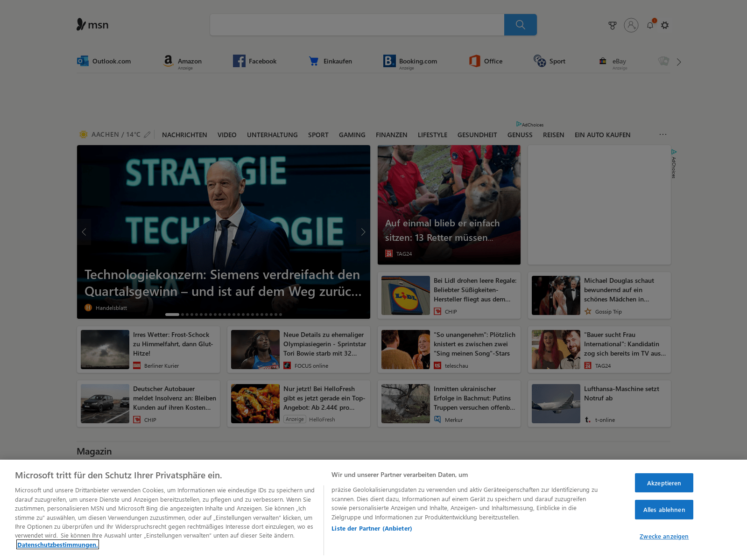
Task: Select the GENUSS tab
Action: tap(520, 135)
